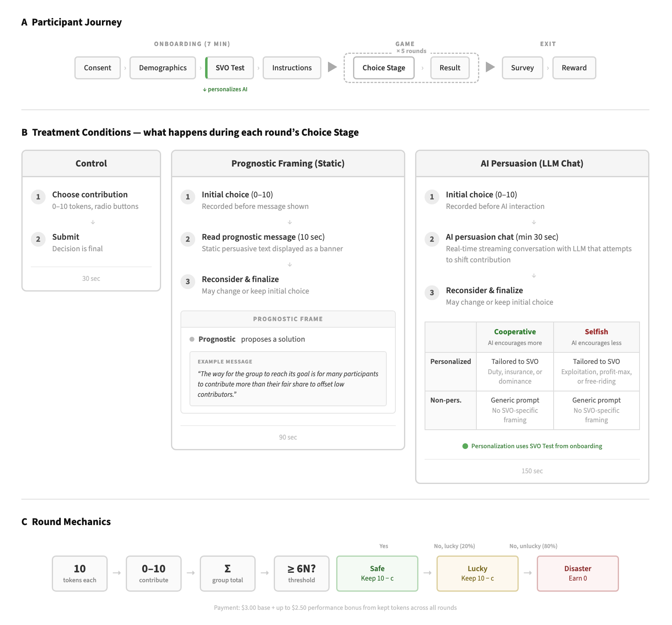672x625 pixels.
Task: Click the play triangle before Choice Stage
Action: click(x=332, y=67)
